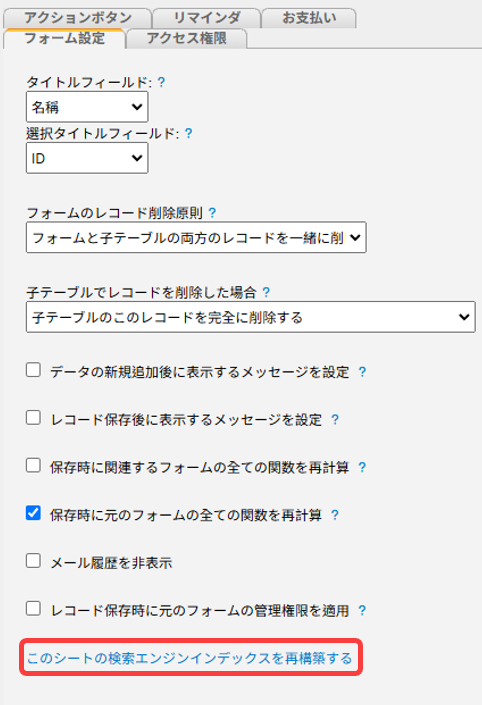
Task: Enable データの新規追加後に表示するメッセージを設定 checkbox
Action: coord(33,370)
